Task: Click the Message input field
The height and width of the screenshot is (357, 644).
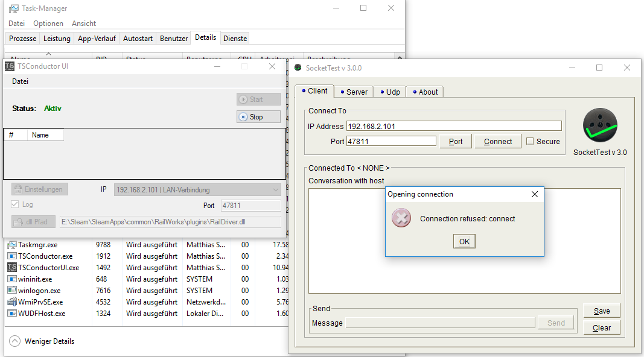Action: [x=440, y=323]
